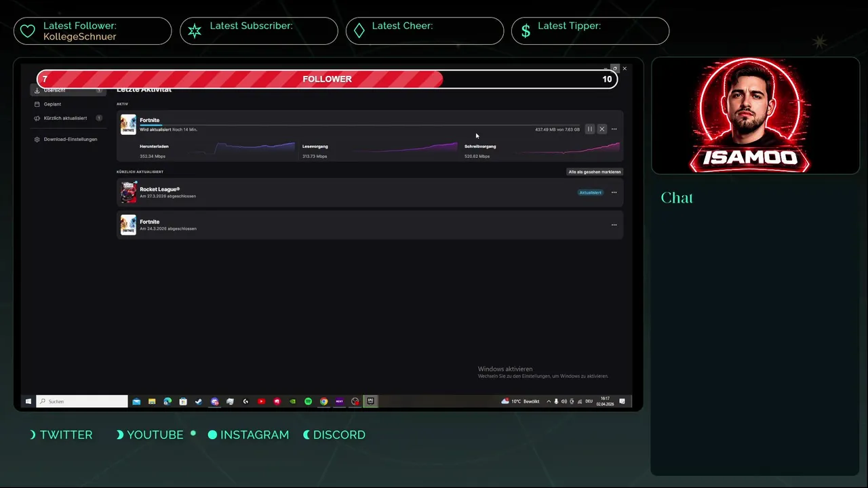Open Microsoft Store from the taskbar
Screen dimensions: 868x488
(183, 401)
